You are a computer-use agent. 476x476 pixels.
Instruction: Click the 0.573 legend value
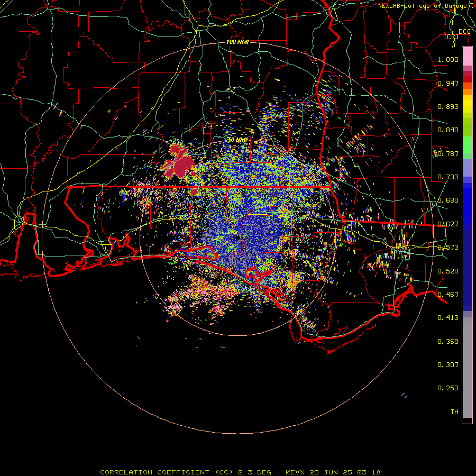pyautogui.click(x=448, y=248)
